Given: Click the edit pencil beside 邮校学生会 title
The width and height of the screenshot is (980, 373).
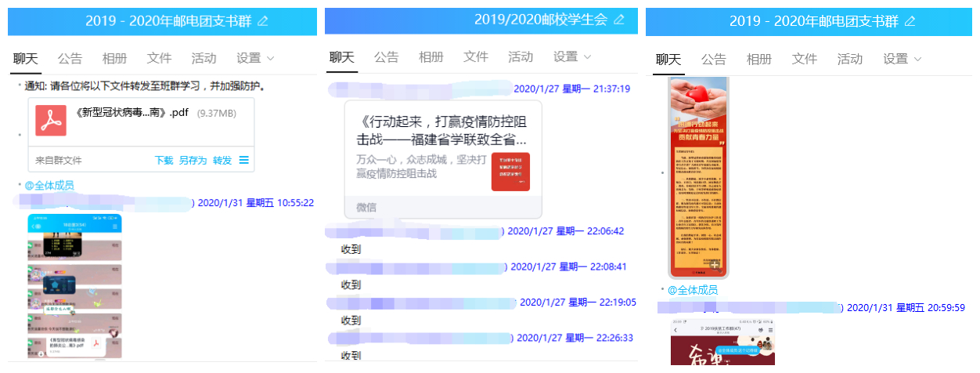Looking at the screenshot, I should point(619,19).
